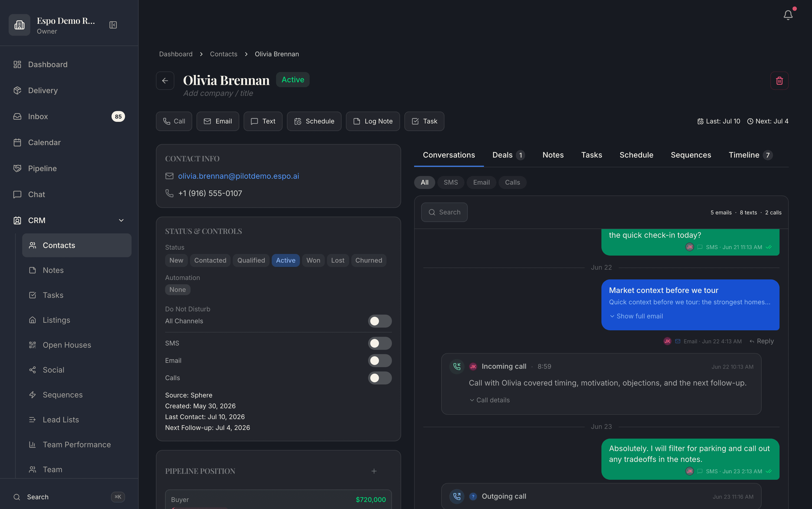Toggle SMS do not disturb
The height and width of the screenshot is (509, 812).
tap(379, 343)
